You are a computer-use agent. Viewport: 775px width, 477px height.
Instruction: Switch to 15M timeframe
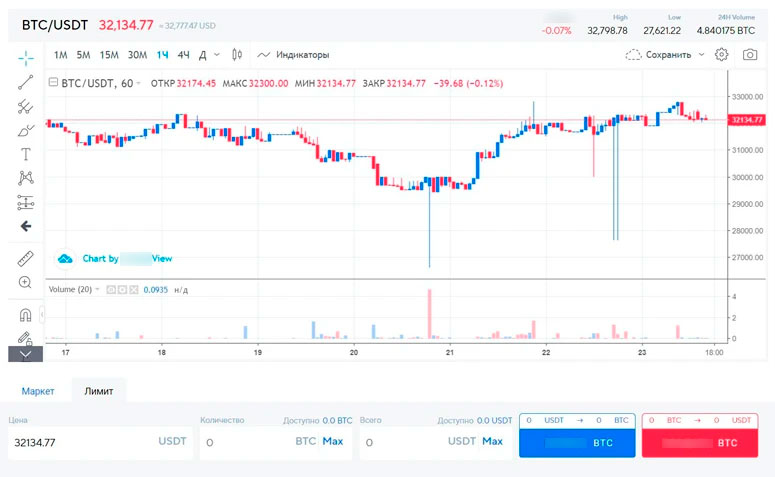[x=109, y=55]
